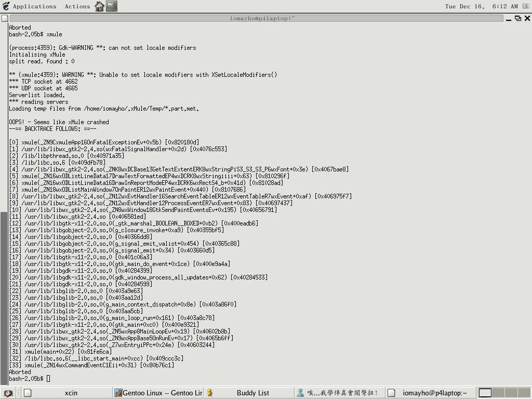Open the Buddy List window from taskbar
Image resolution: width=532 pixels, height=399 pixels.
click(248, 393)
